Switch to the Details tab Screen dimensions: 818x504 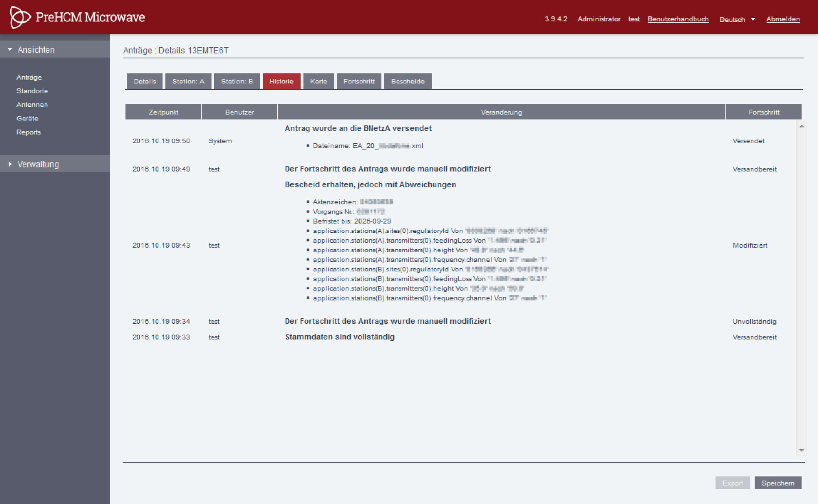[145, 81]
